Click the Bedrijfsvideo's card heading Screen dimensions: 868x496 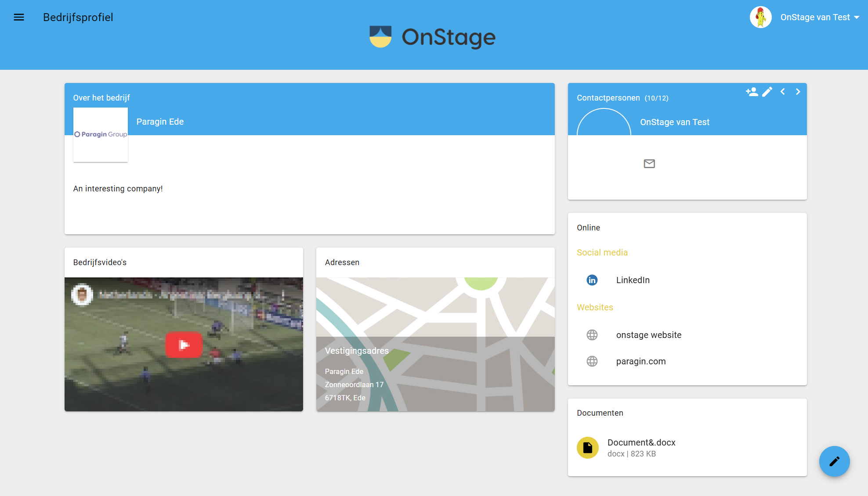100,262
